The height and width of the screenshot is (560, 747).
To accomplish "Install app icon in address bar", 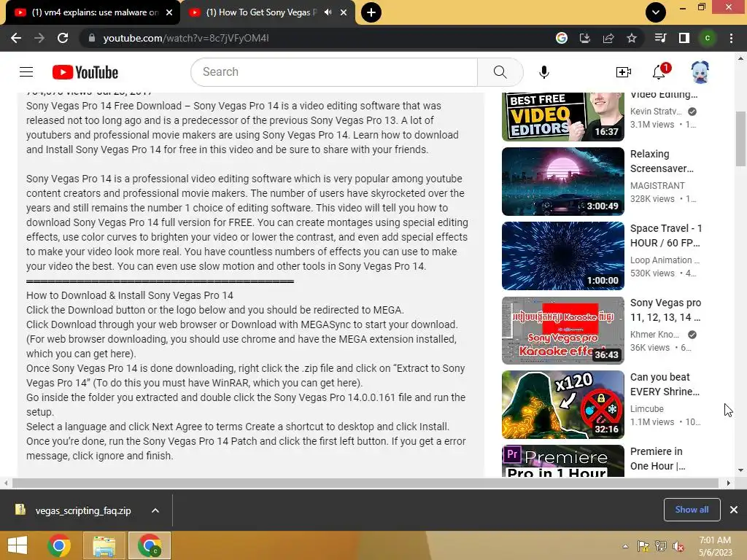I will pyautogui.click(x=584, y=38).
